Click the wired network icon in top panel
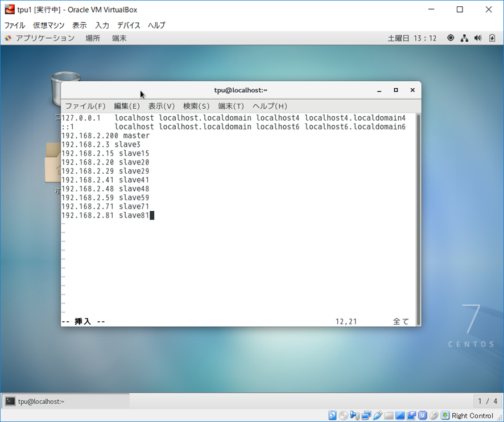 pos(464,38)
